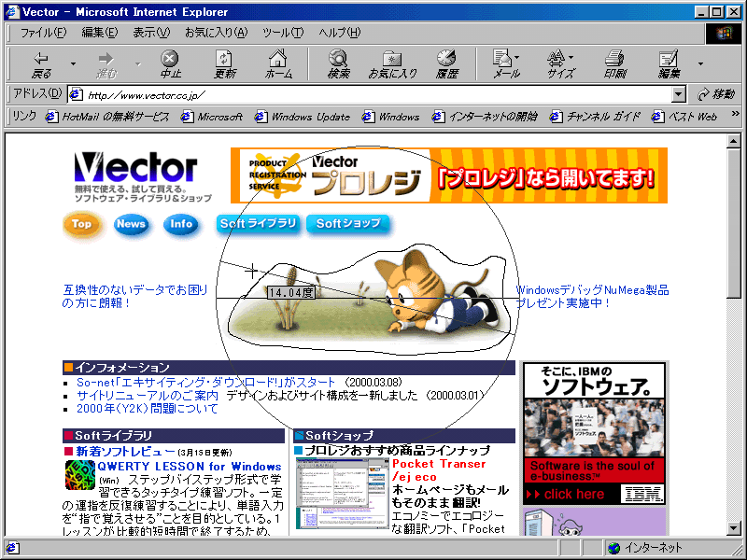
Task: Open QWERTY LESSON for Windows link
Action: pyautogui.click(x=190, y=466)
